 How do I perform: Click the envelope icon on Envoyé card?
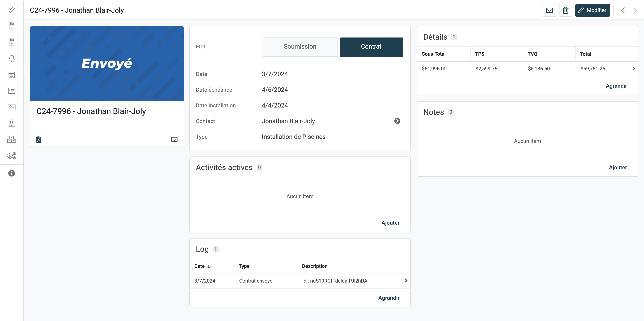(x=174, y=139)
